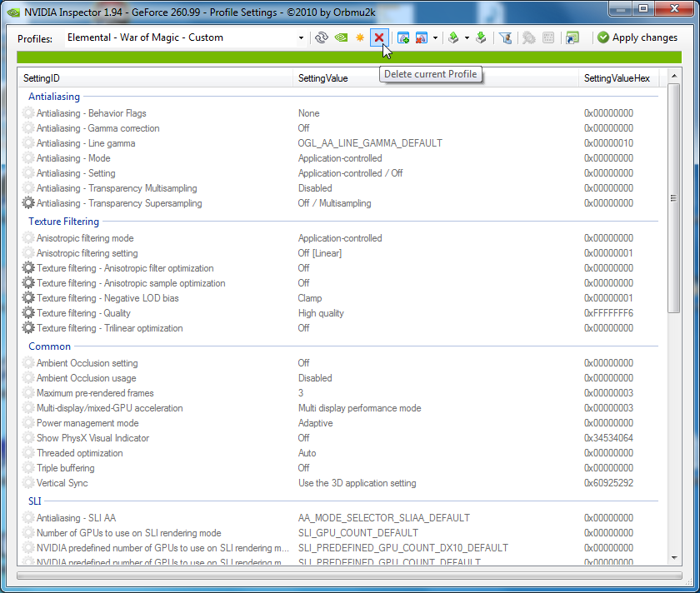Image resolution: width=700 pixels, height=593 pixels.
Task: Select the Antialiasing - Mode value cell
Action: (340, 158)
